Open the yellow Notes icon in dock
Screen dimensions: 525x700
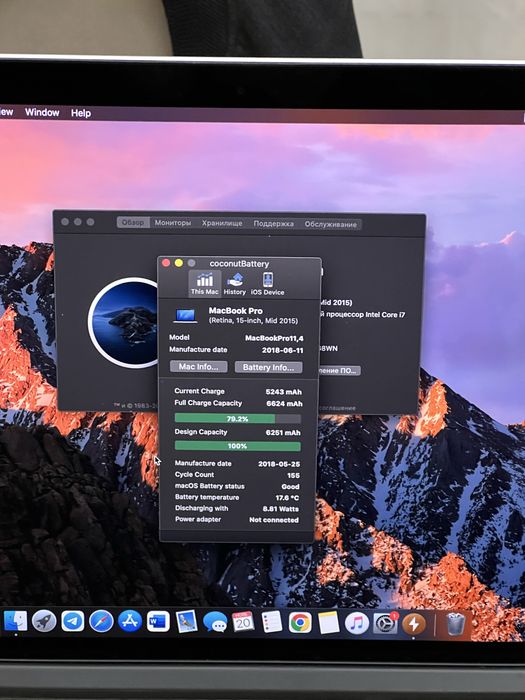tap(329, 623)
